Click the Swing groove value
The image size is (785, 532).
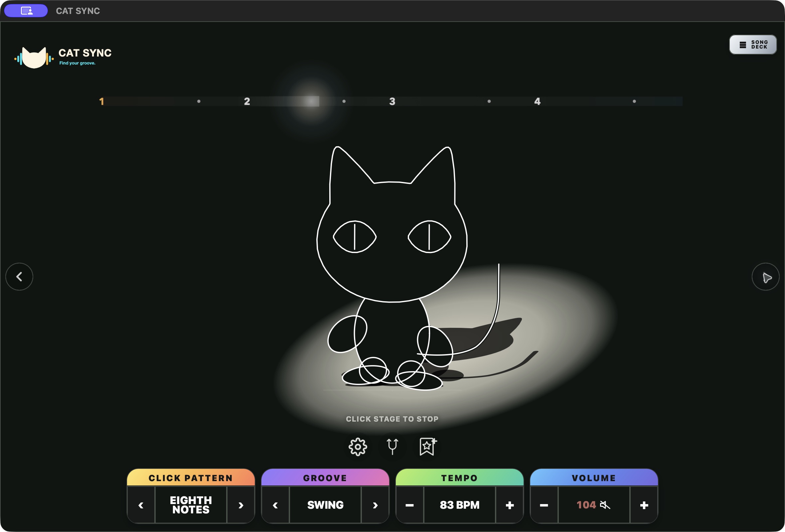(325, 505)
